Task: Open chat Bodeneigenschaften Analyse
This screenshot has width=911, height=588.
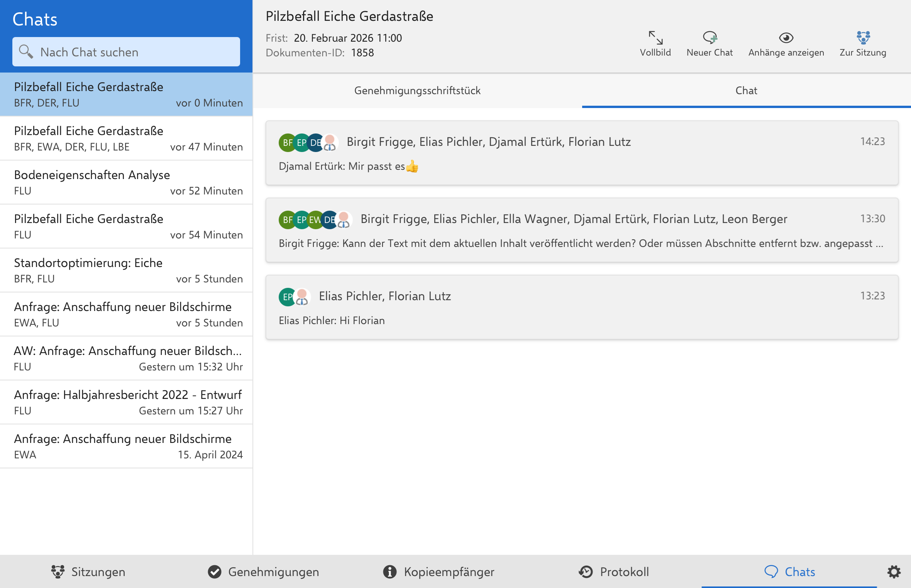Action: (x=126, y=182)
